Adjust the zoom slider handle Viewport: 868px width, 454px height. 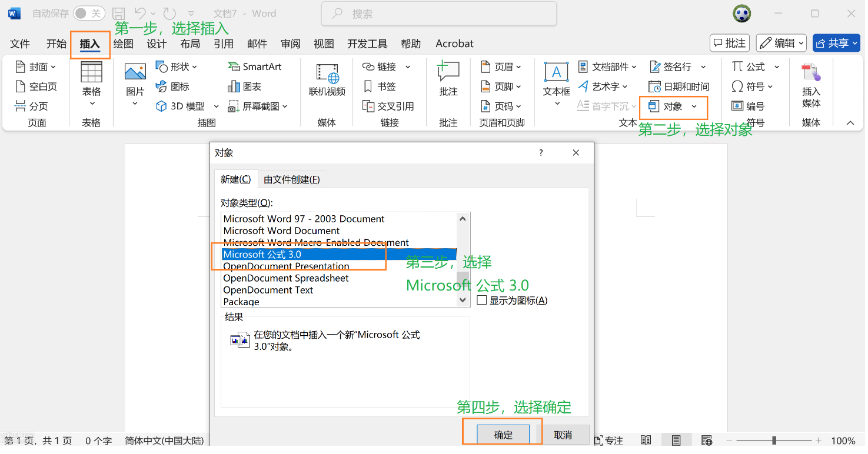pos(774,440)
